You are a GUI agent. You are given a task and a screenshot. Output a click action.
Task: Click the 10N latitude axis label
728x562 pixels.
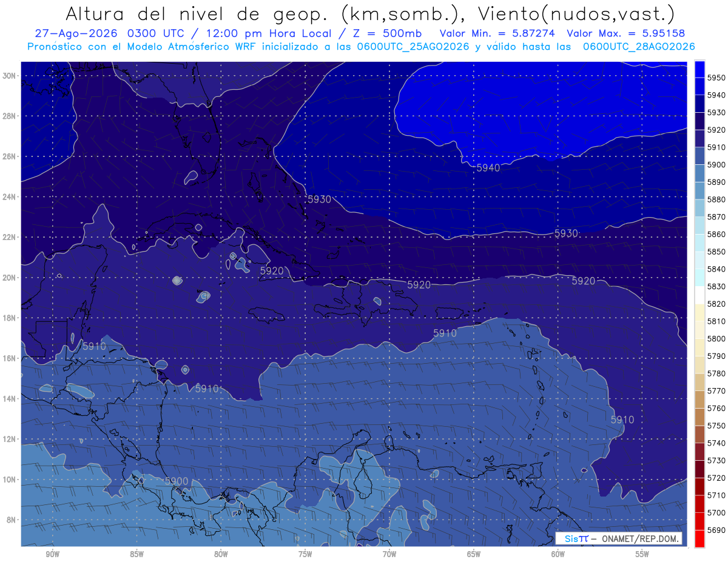(x=9, y=480)
